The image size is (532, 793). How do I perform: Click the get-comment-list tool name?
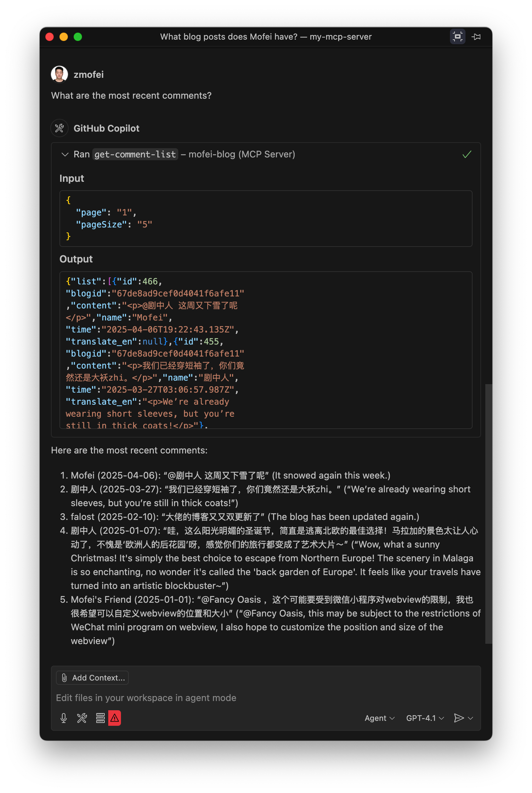pos(135,154)
